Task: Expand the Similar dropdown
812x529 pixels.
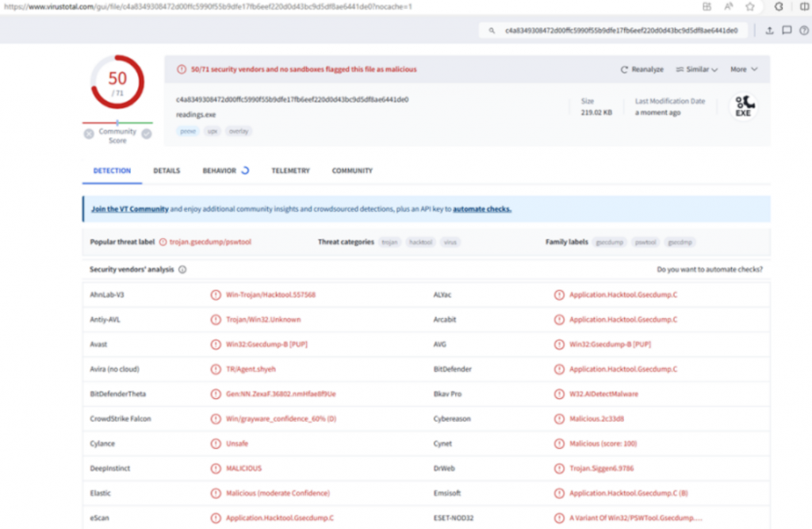Action: 696,70
